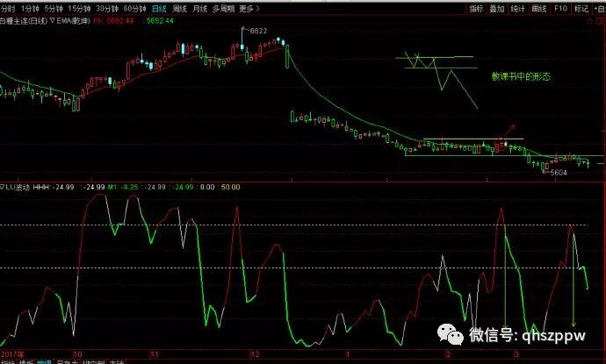
Task: Click the month 10 time axis marker
Action: pyautogui.click(x=77, y=354)
